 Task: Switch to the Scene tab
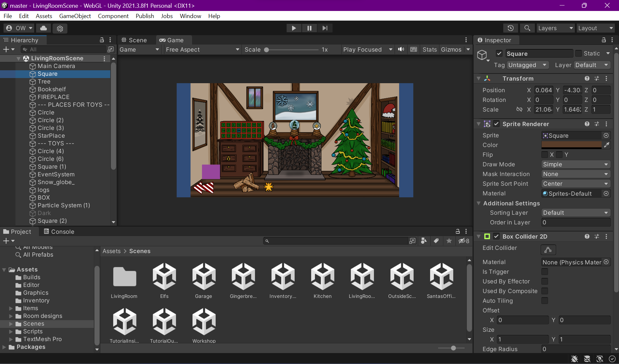pos(134,40)
